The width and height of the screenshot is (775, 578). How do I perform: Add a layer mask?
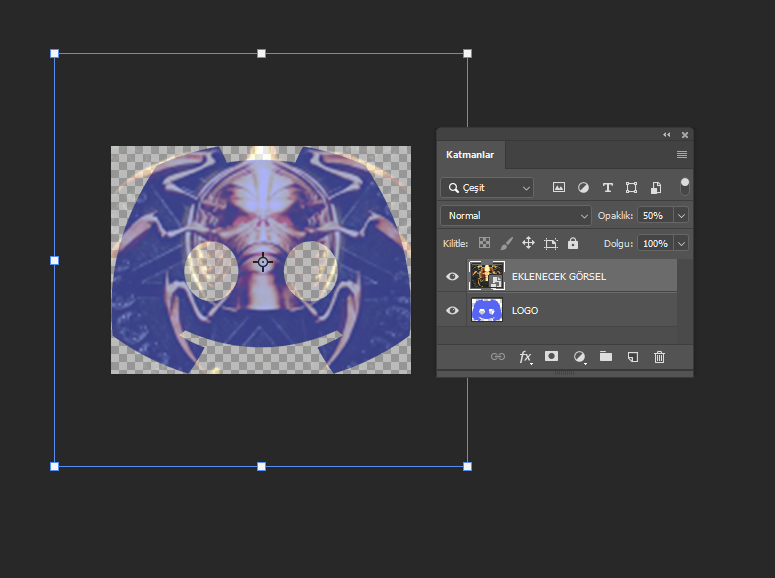(551, 357)
